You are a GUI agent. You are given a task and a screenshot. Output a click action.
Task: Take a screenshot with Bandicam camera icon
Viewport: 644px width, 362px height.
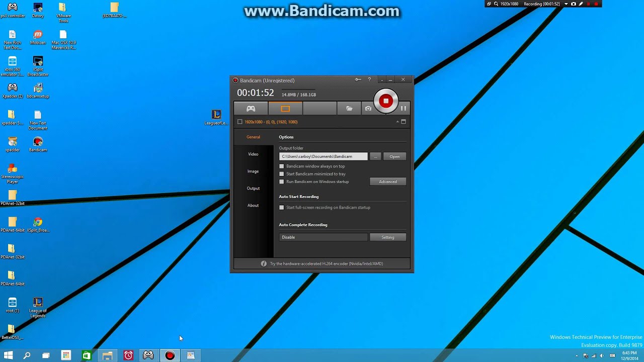point(368,108)
